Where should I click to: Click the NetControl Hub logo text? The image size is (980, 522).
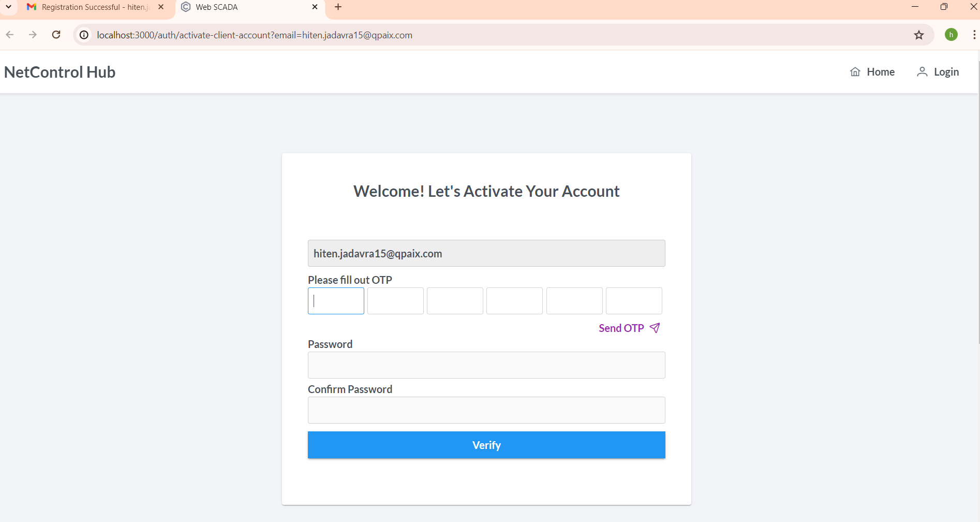pos(60,72)
